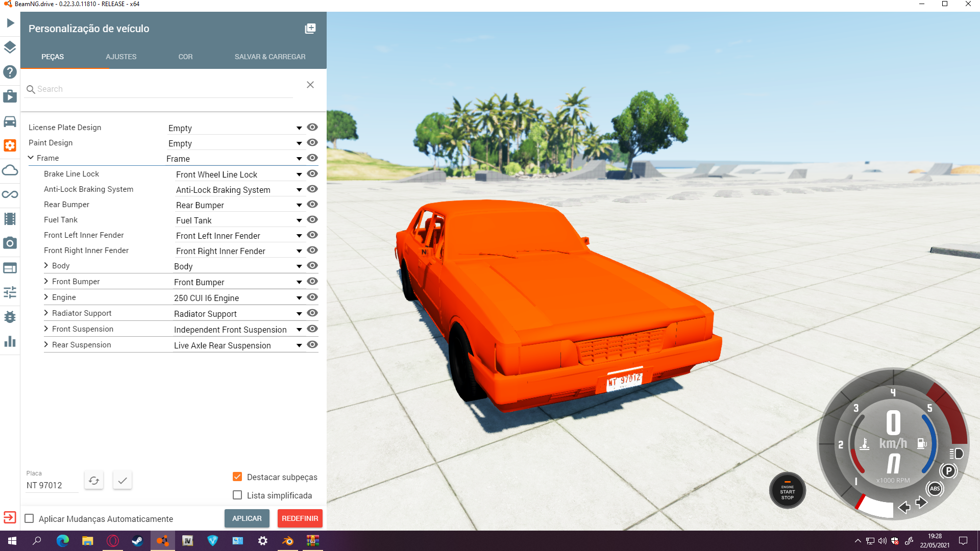Open the performance graph bar chart icon
This screenshot has height=551, width=980.
10,341
